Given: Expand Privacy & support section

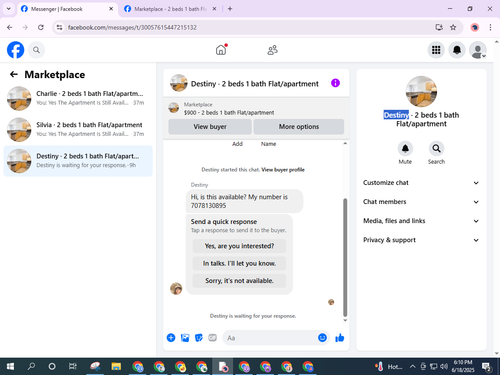Looking at the screenshot, I should tap(421, 240).
